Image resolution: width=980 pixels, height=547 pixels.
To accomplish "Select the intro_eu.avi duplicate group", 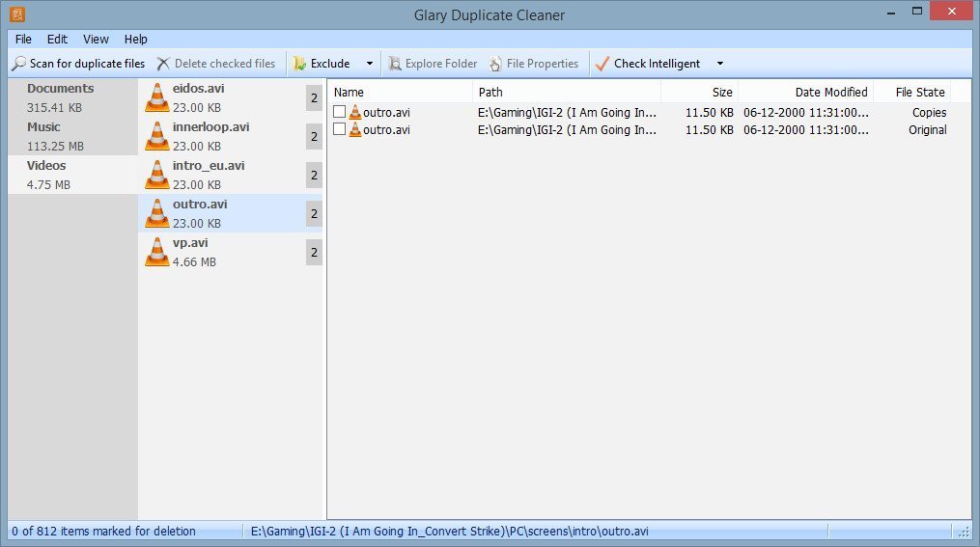I will click(230, 175).
